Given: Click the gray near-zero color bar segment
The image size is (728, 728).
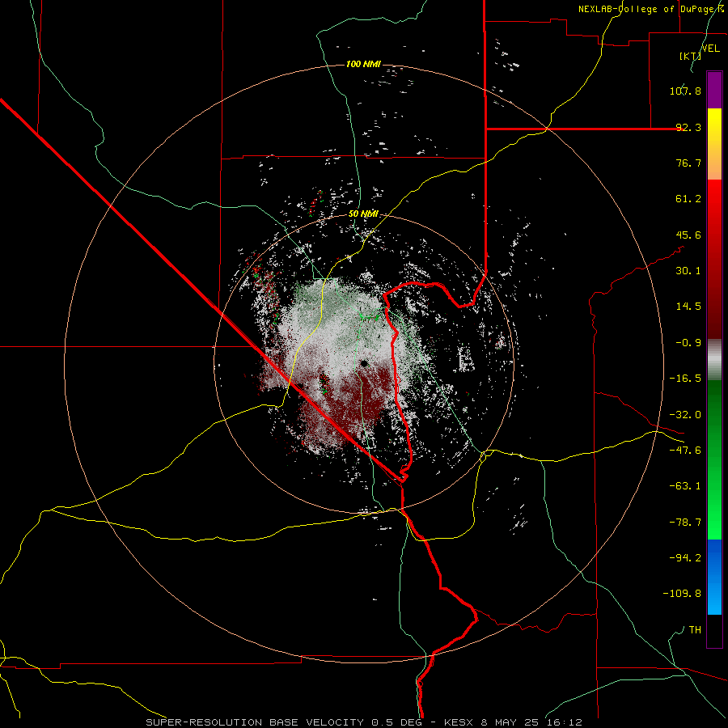Looking at the screenshot, I should (x=714, y=358).
